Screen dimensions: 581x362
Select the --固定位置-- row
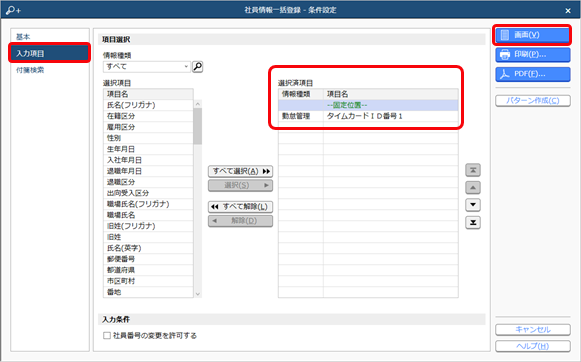[368, 105]
